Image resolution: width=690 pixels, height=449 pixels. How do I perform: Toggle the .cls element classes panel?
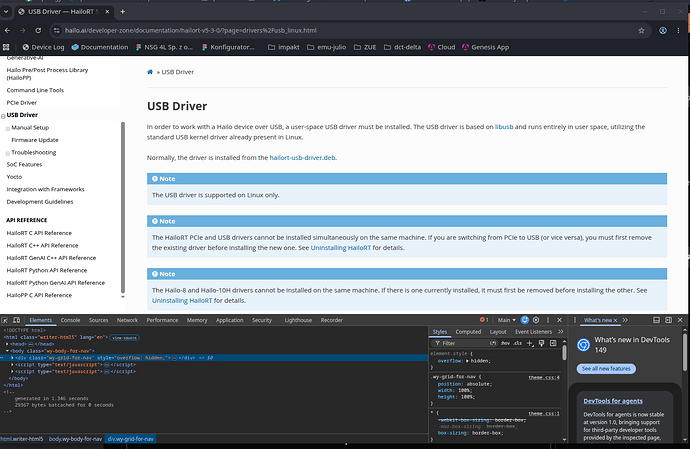click(518, 343)
